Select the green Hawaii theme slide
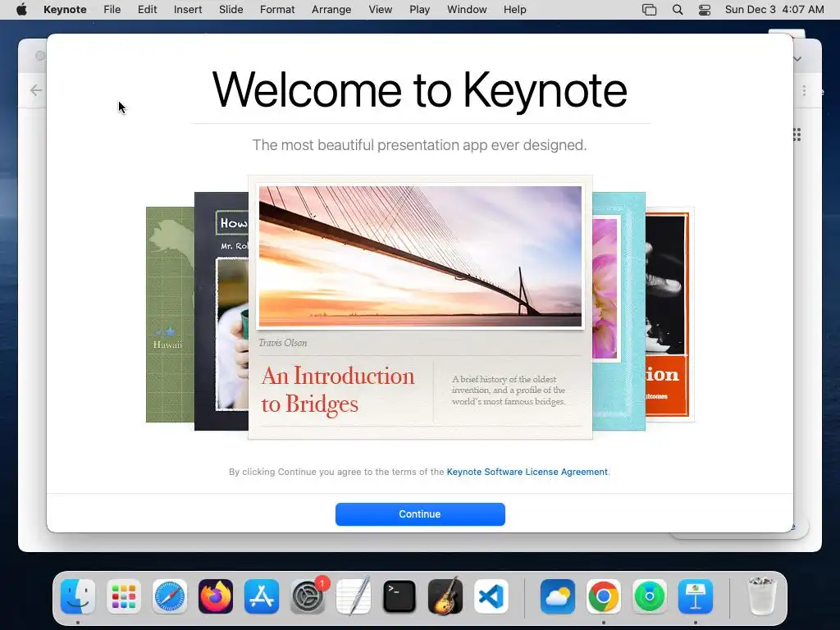This screenshot has height=630, width=840. click(170, 314)
